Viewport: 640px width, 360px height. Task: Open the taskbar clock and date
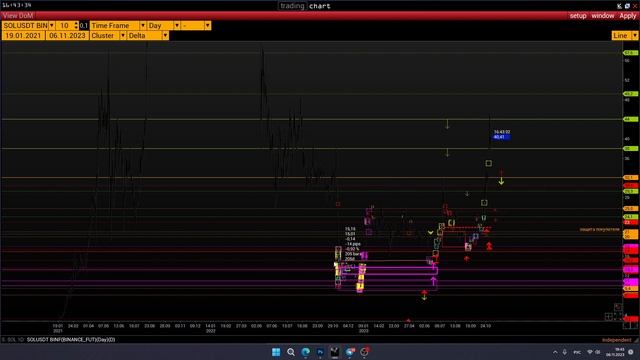coord(616,352)
